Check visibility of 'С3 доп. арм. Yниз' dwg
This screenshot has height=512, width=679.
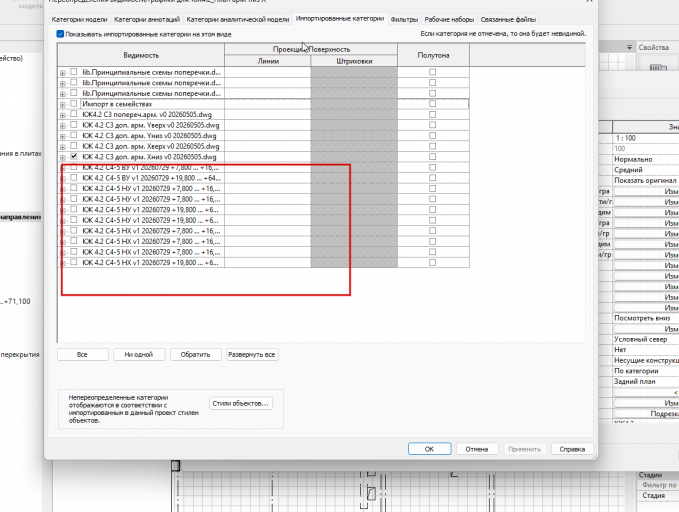(x=74, y=135)
